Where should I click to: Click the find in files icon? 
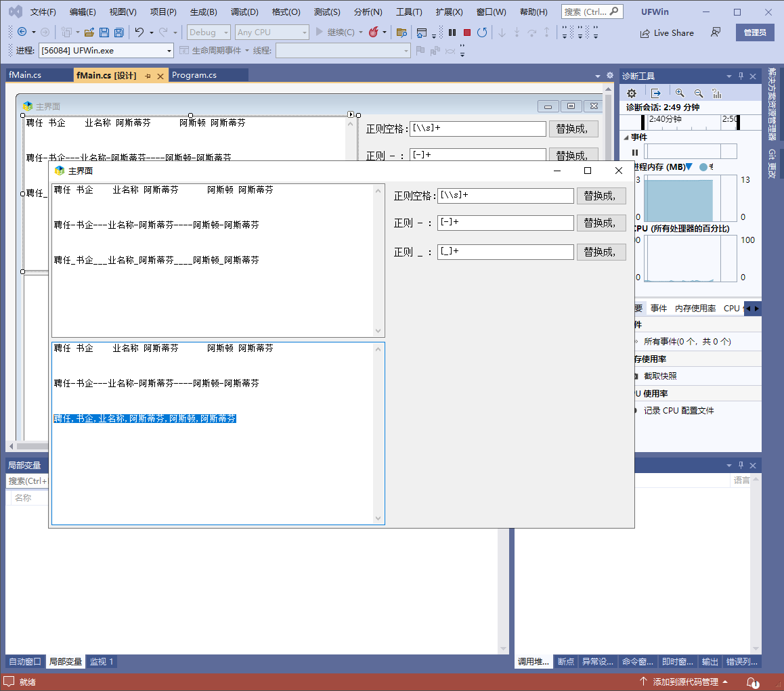point(401,32)
